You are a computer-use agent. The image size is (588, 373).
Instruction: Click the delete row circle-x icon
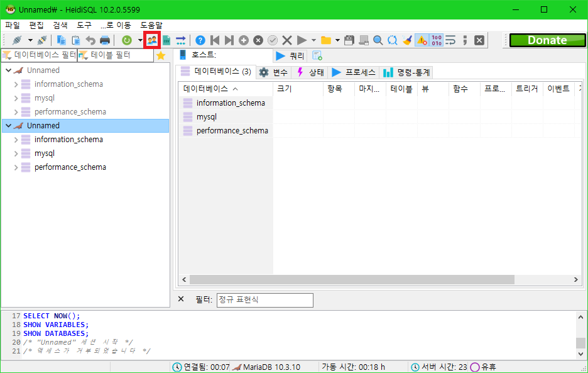coord(258,40)
